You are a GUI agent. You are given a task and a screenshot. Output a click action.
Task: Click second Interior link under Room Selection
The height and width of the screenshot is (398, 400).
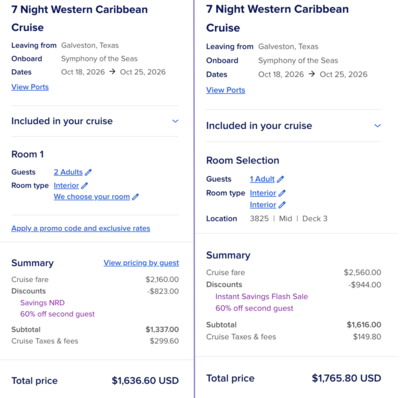263,205
